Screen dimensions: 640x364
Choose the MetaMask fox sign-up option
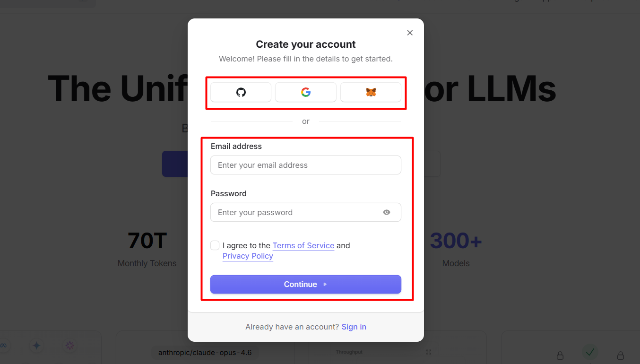click(371, 92)
